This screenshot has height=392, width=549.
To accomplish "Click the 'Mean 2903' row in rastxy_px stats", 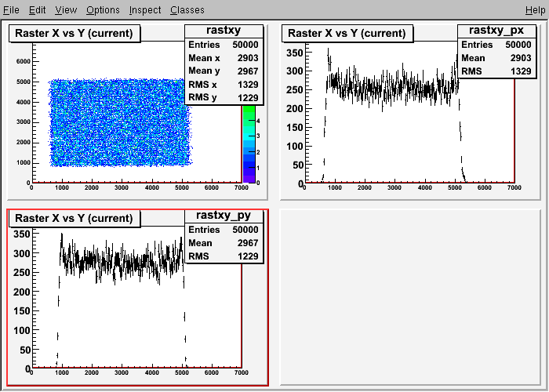I will click(x=496, y=58).
